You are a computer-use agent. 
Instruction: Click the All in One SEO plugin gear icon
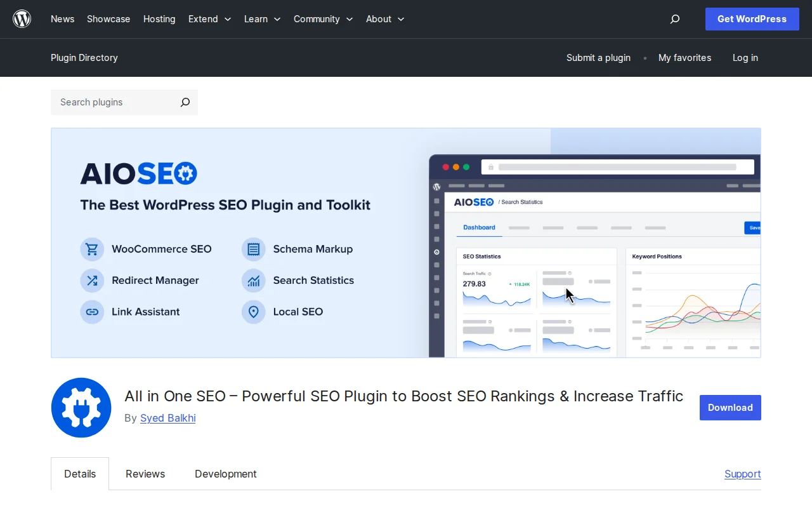(x=81, y=407)
